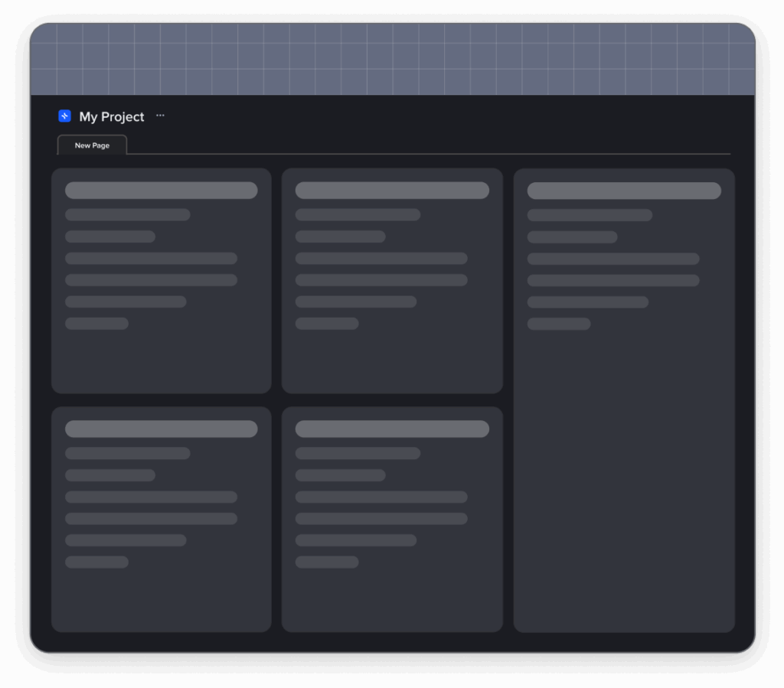Select the bottom-left card in the grid
This screenshot has height=688, width=784.
click(161, 598)
